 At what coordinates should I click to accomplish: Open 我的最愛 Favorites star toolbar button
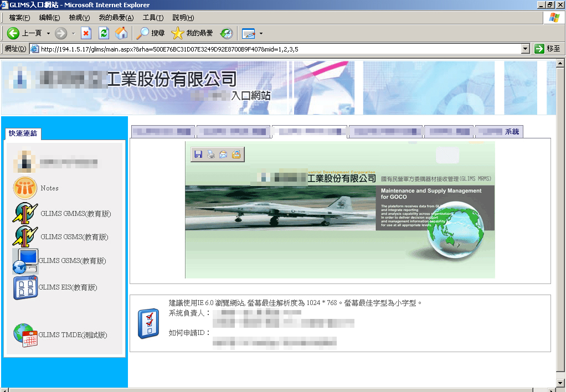click(193, 33)
